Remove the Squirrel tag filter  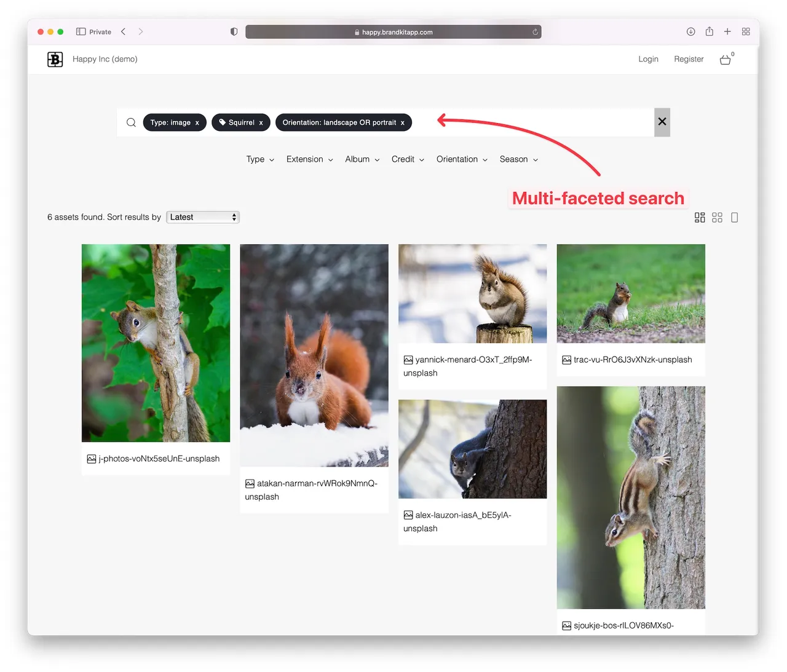tap(261, 122)
